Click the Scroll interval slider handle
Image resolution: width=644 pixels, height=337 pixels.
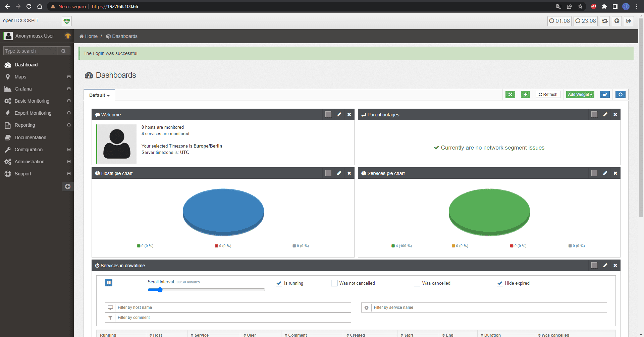click(160, 290)
